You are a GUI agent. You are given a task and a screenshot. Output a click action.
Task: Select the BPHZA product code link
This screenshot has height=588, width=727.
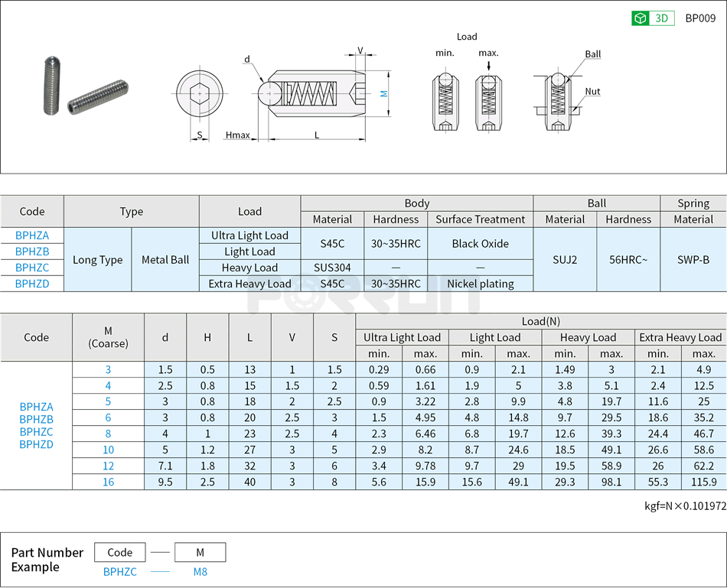click(31, 236)
